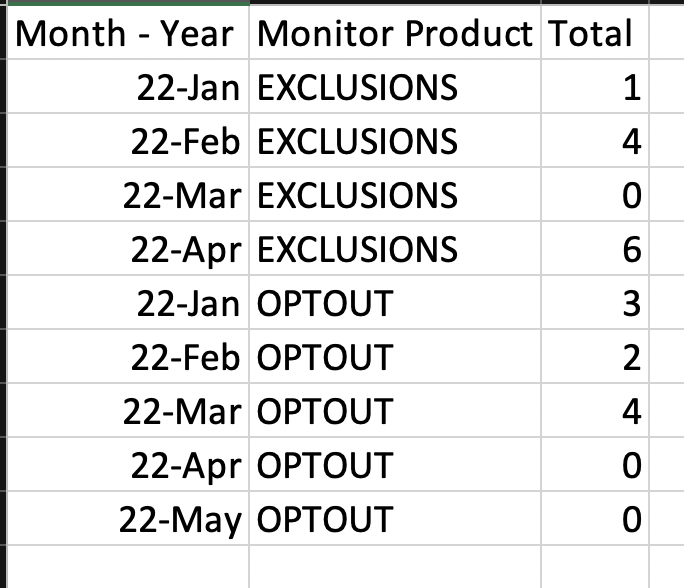Select the Monitor Product header cell

point(395,33)
